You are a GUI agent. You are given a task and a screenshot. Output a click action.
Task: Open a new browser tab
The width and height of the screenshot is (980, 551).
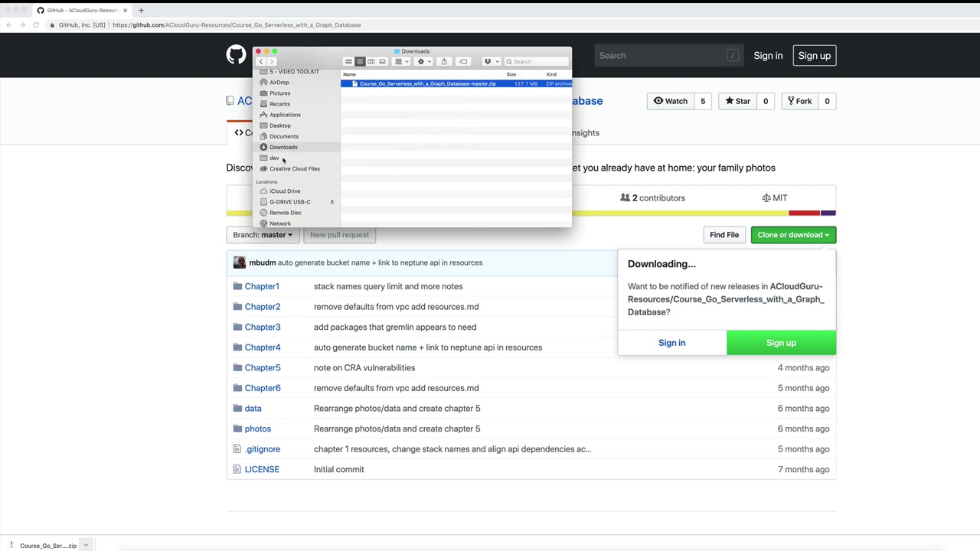coord(141,11)
